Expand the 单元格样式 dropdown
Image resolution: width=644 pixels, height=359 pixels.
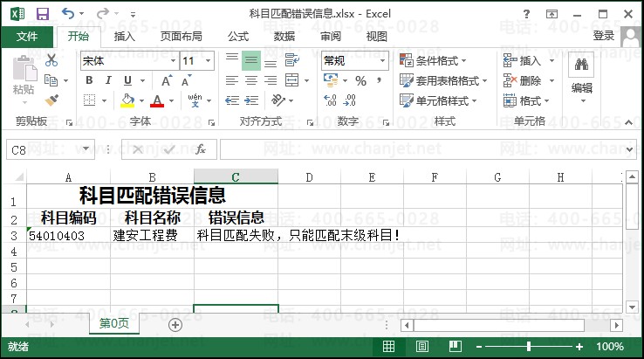474,100
